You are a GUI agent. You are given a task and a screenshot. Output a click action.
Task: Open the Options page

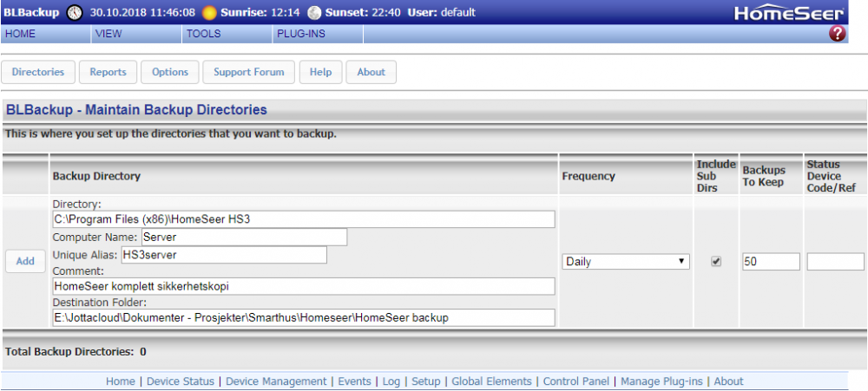[170, 72]
